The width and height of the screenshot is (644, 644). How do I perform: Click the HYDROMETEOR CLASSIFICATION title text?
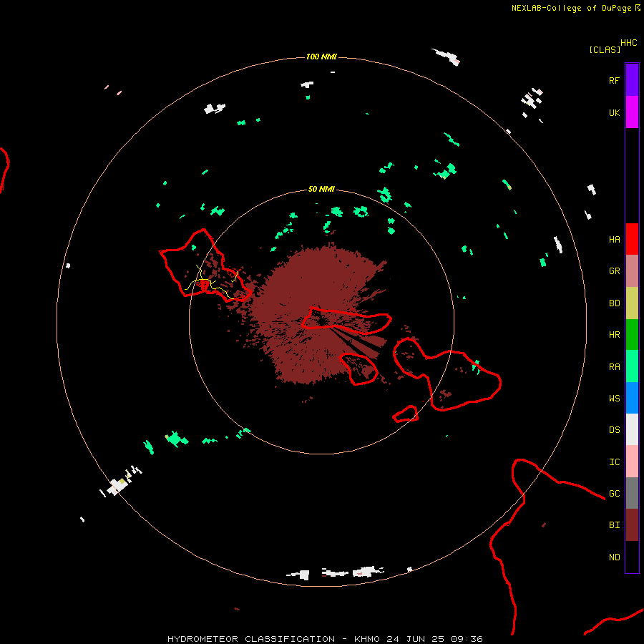(251, 639)
